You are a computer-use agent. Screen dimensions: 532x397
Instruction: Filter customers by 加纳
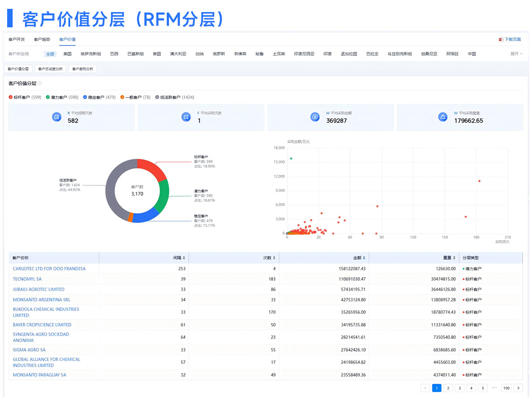(x=199, y=54)
